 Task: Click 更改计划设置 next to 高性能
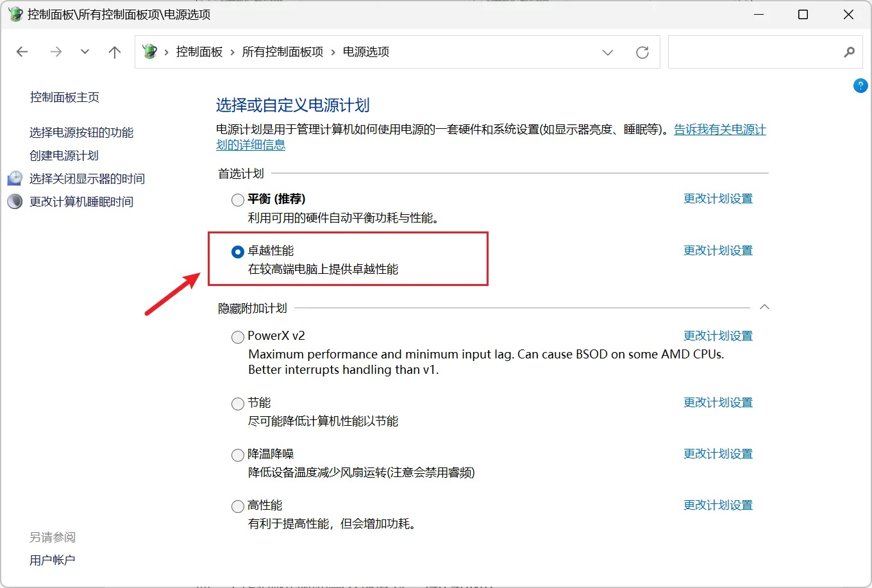pos(717,505)
